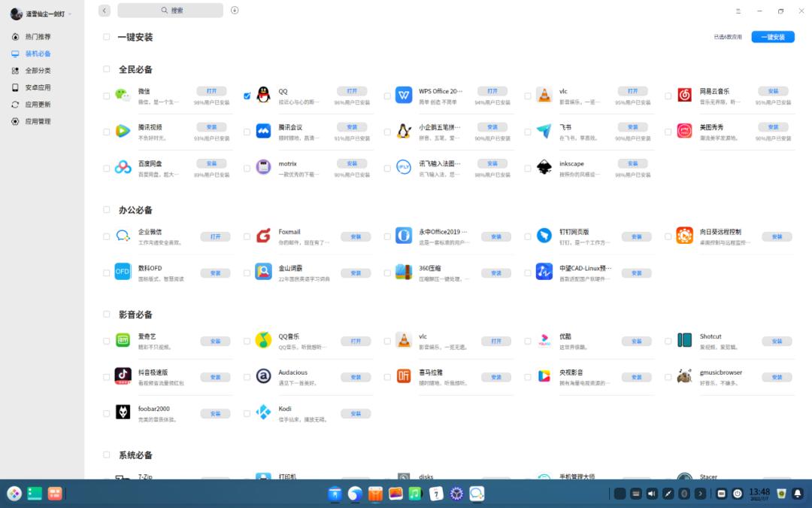Screen dimensions: 812x508
Task: Install Kodi with its 安装 button
Action: (x=356, y=414)
